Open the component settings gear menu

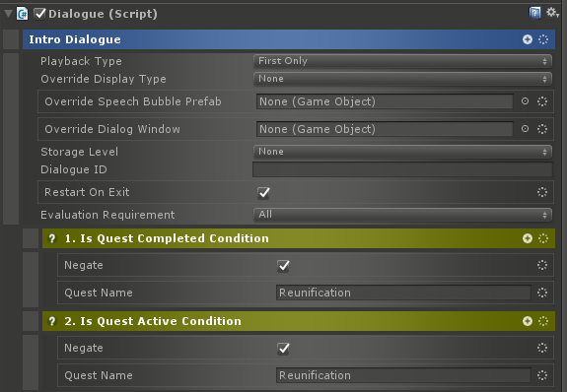552,13
